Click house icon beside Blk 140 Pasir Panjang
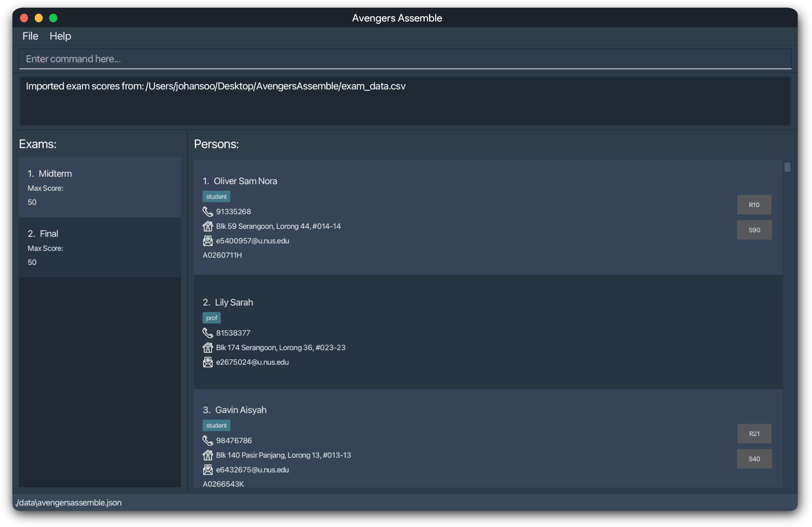The width and height of the screenshot is (812, 527). point(207,455)
